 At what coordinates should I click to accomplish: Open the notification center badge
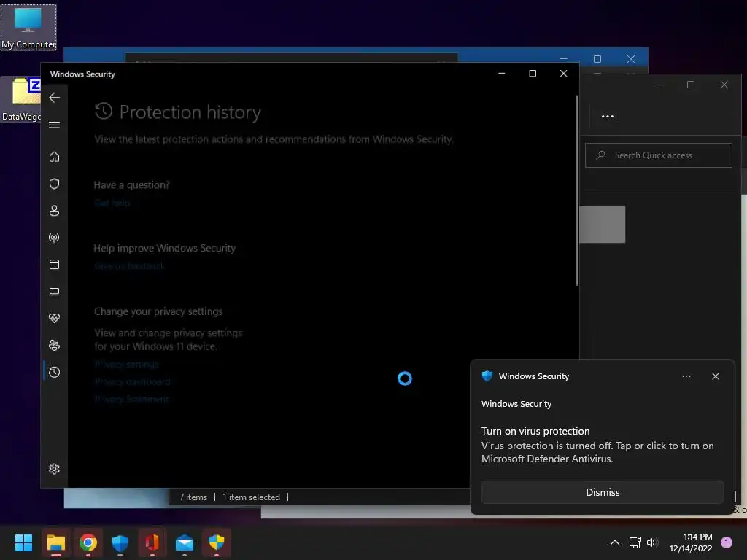(726, 542)
